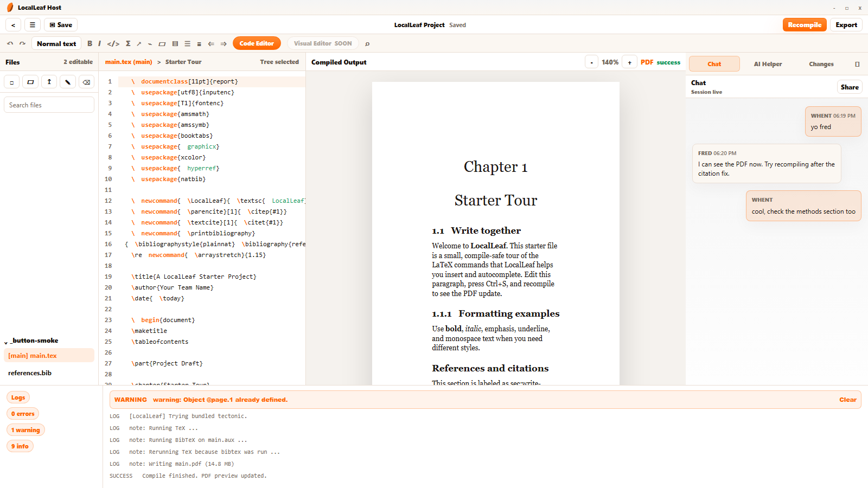Click the Starter Tour breadcrumb

click(183, 62)
